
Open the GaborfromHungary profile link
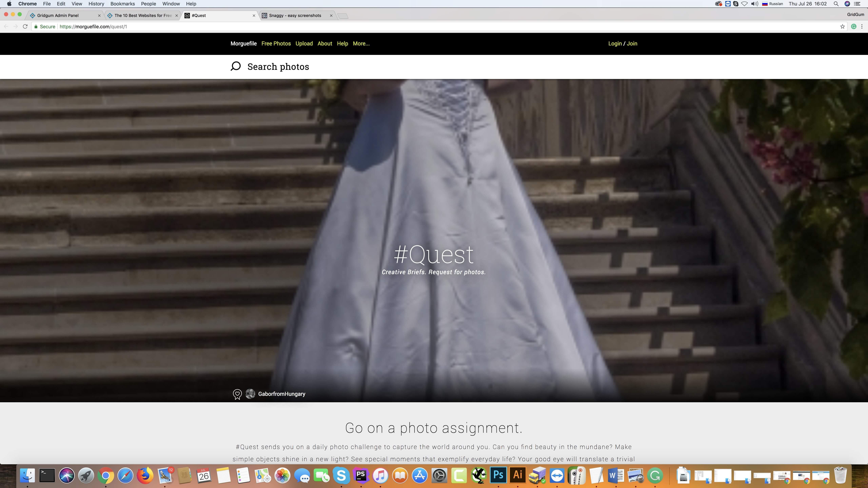click(282, 394)
